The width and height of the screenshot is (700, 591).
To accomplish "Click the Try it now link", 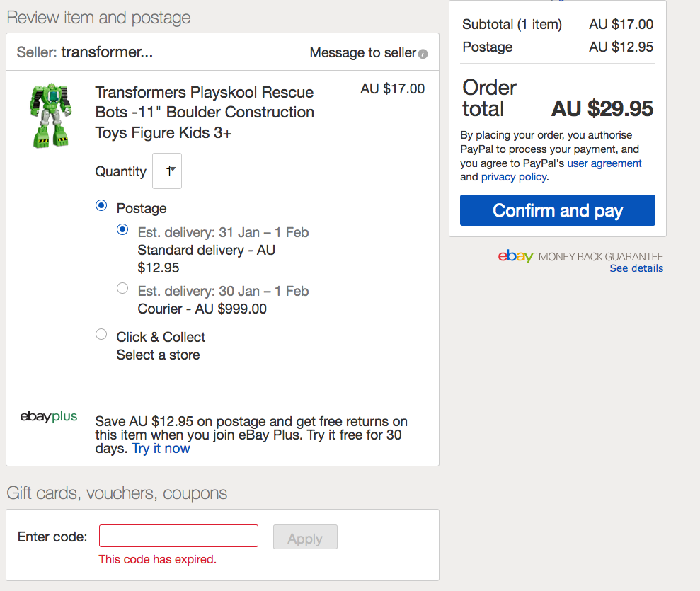I will (x=161, y=448).
